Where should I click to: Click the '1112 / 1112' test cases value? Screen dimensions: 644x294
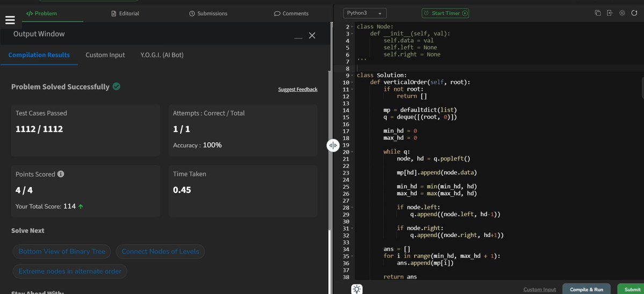coord(39,129)
